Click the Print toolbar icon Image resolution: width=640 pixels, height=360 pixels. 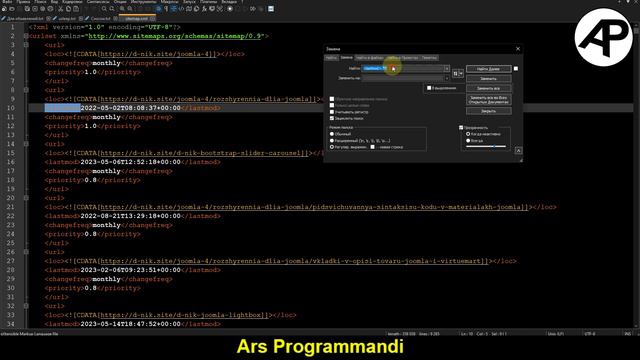50,9
